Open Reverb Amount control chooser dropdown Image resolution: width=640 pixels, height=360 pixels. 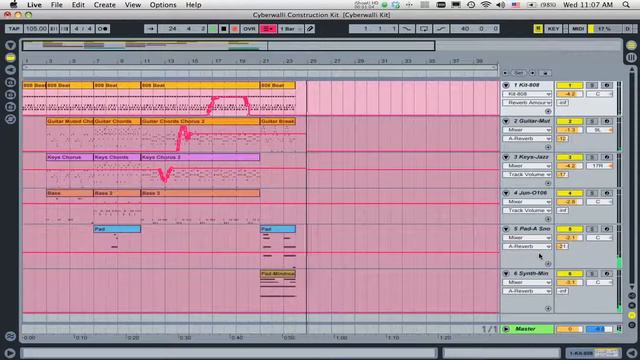click(527, 102)
